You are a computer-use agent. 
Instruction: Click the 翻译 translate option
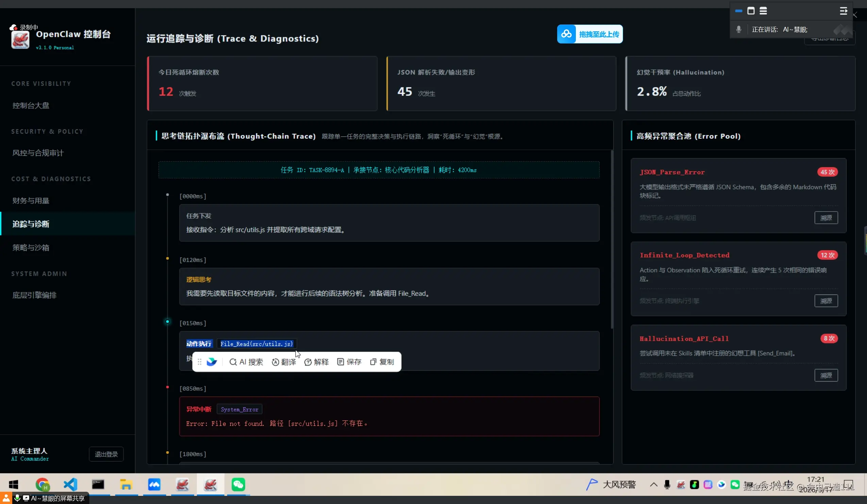coord(284,362)
